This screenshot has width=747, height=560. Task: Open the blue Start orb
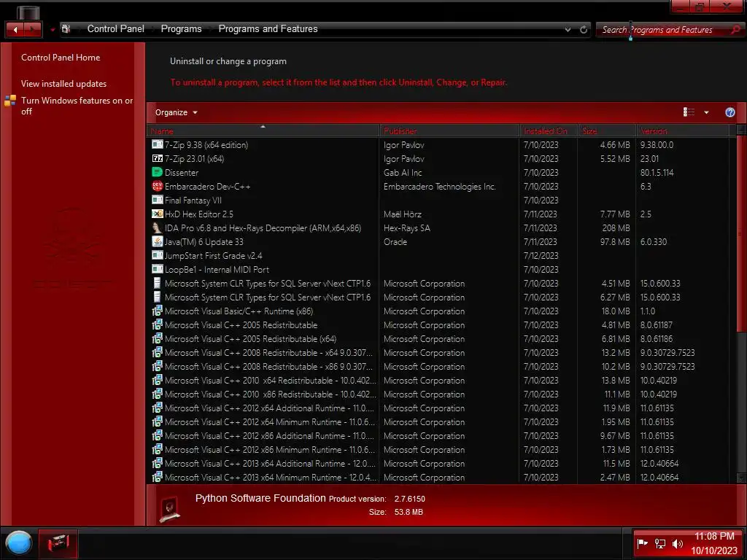point(18,542)
